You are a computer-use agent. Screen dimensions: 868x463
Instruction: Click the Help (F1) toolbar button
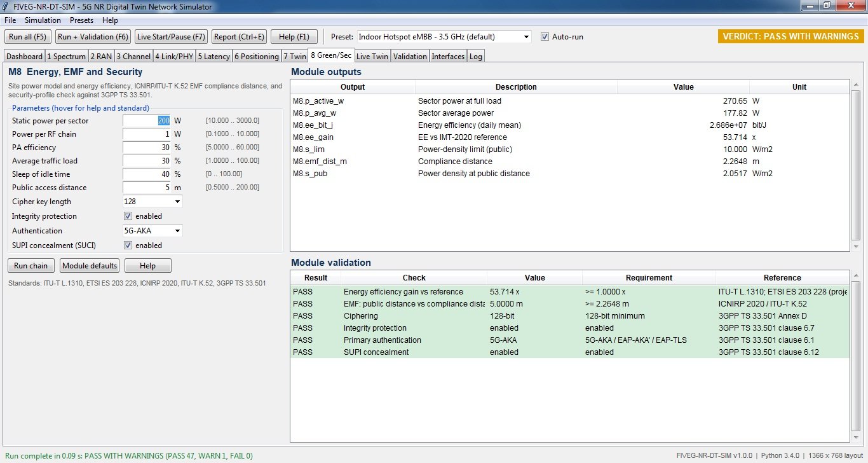[294, 37]
